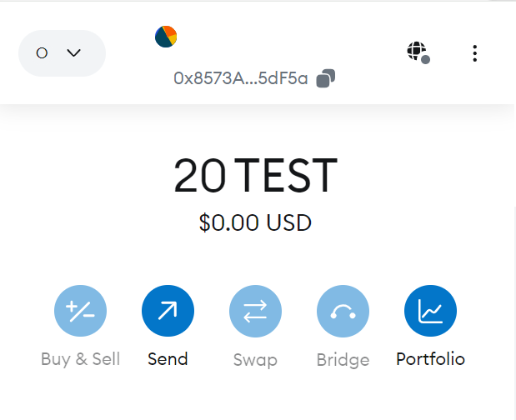Viewport: 516px width, 420px height.
Task: Click the Send text label
Action: click(168, 359)
